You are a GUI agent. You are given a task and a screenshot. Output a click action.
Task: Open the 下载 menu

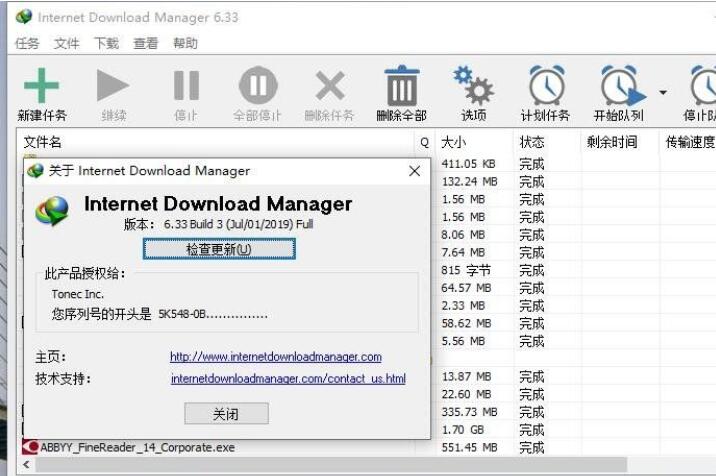(106, 43)
